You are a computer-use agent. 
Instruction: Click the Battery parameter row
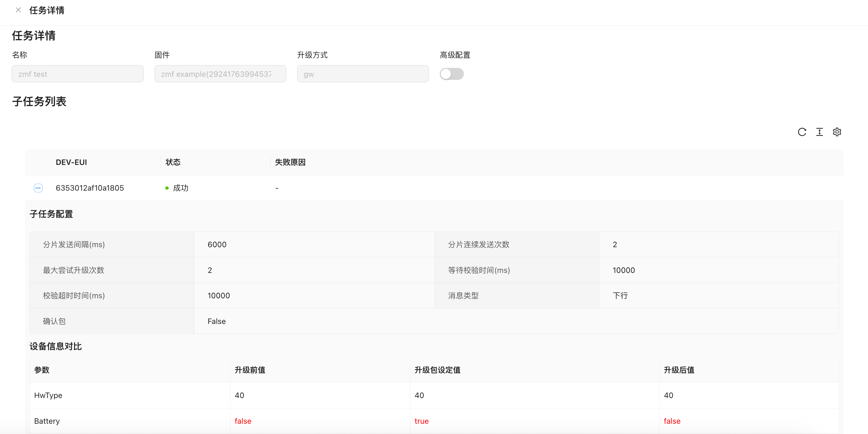tap(47, 421)
